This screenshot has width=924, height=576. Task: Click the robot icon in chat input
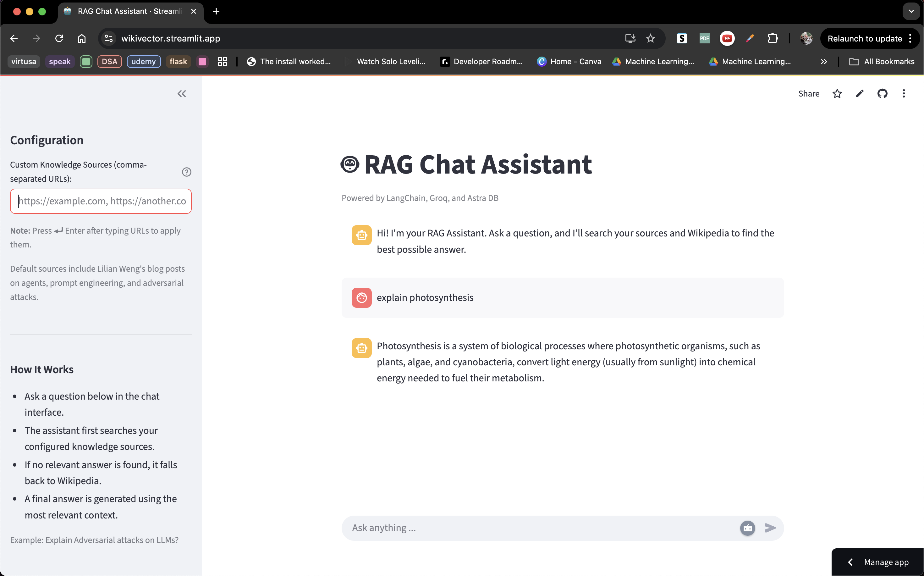[x=747, y=528]
